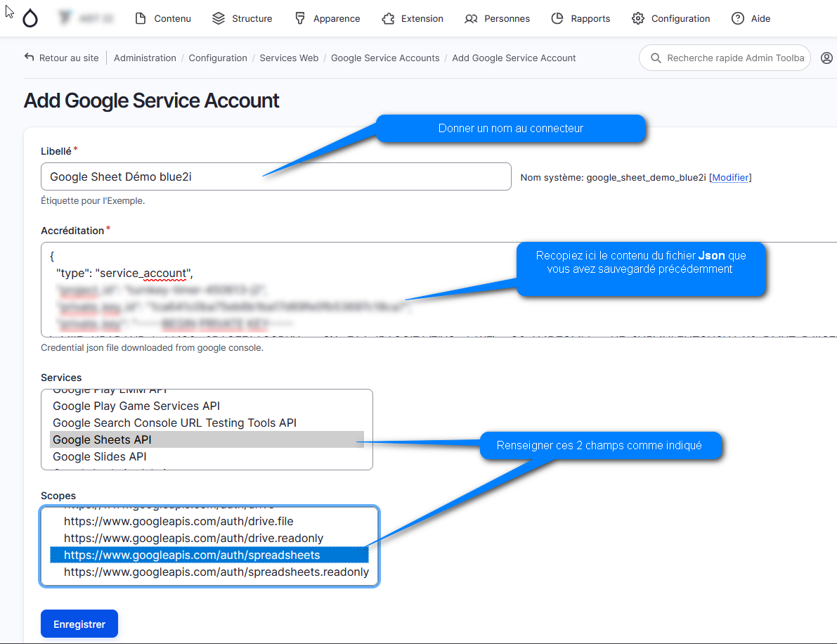This screenshot has height=644, width=837.
Task: Click the Modifier system name link
Action: click(730, 177)
